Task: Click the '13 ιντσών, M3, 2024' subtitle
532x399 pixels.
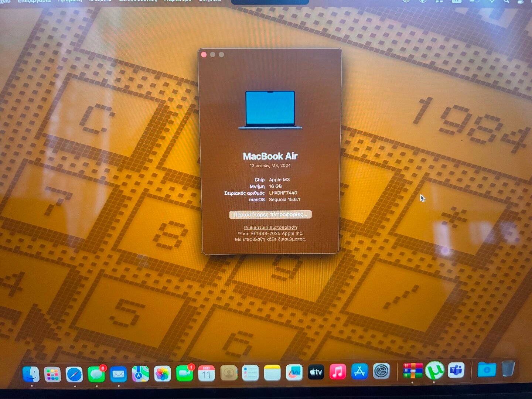Action: pyautogui.click(x=270, y=166)
